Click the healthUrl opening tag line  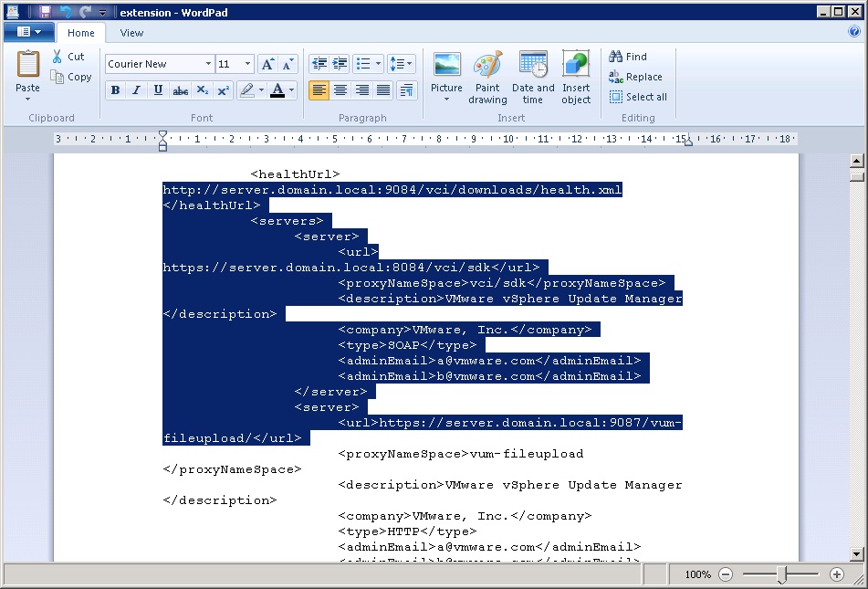(x=295, y=174)
